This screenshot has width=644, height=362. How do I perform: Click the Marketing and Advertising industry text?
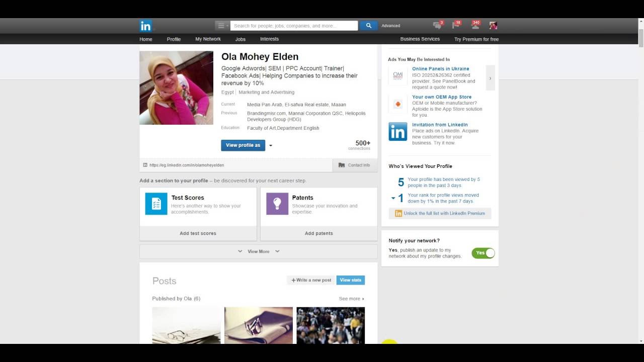click(267, 93)
